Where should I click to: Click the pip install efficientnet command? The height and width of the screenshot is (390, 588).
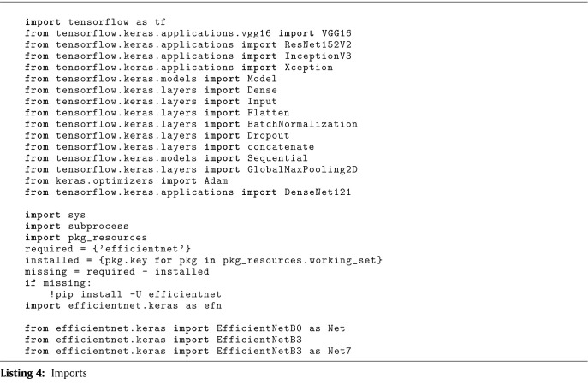[135, 294]
